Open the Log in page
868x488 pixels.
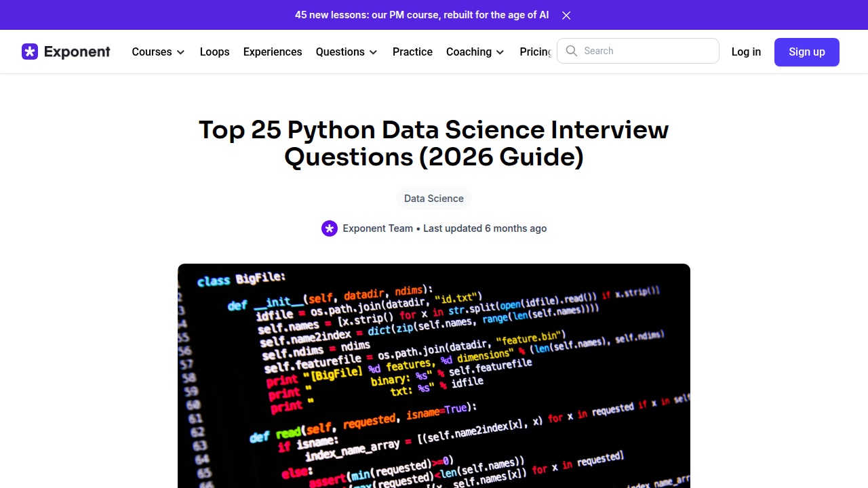[x=746, y=52]
